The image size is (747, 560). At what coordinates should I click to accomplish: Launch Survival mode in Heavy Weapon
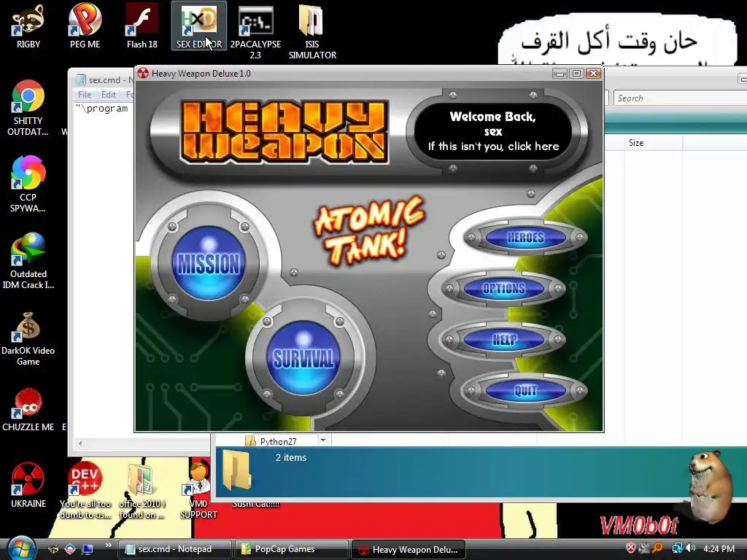coord(303,358)
